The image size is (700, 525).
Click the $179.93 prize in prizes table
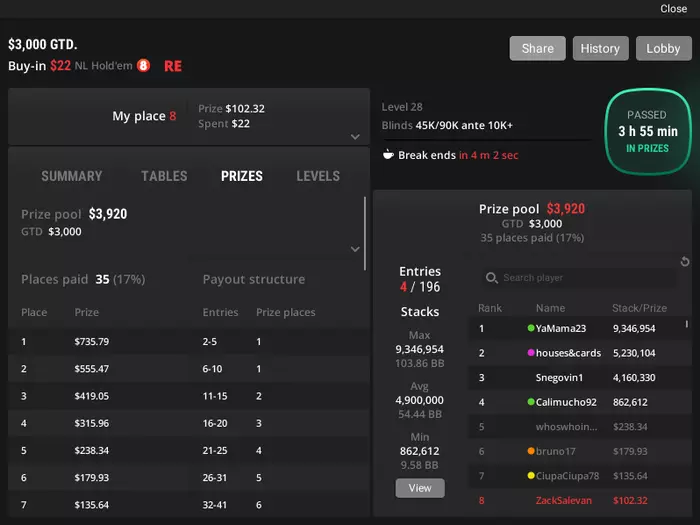pos(92,478)
